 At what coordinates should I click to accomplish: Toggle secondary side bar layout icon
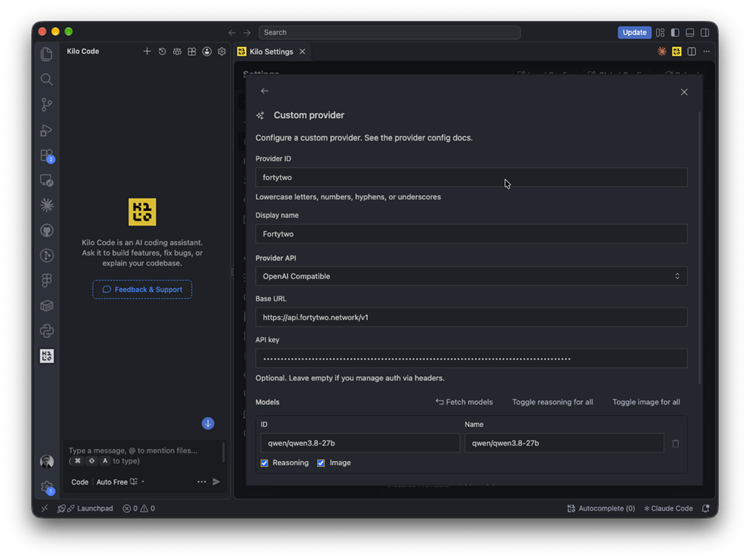705,33
